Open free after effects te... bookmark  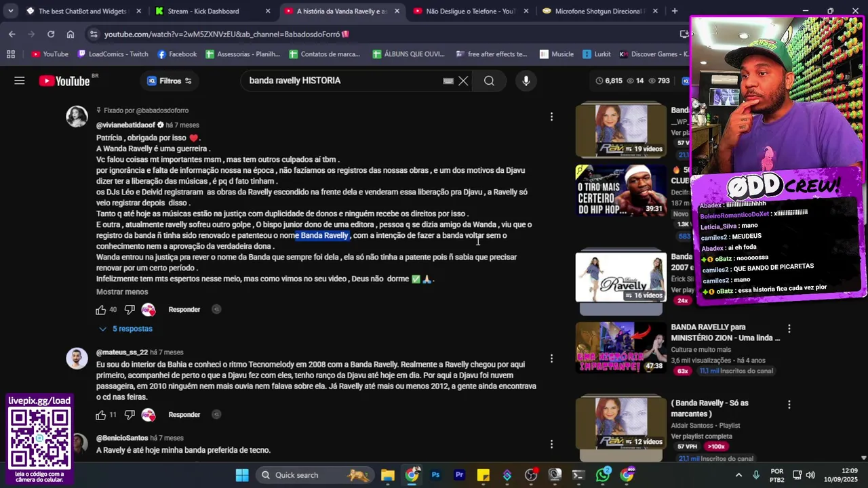pos(492,54)
